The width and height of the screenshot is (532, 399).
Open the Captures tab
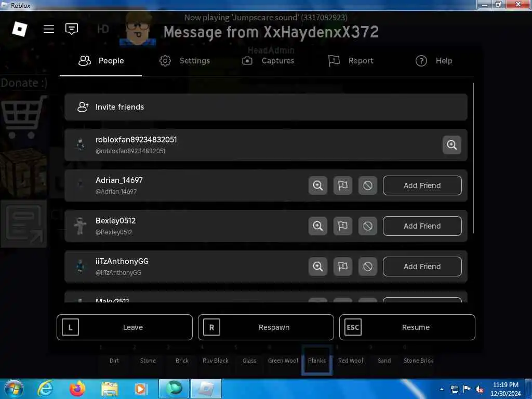click(x=268, y=61)
